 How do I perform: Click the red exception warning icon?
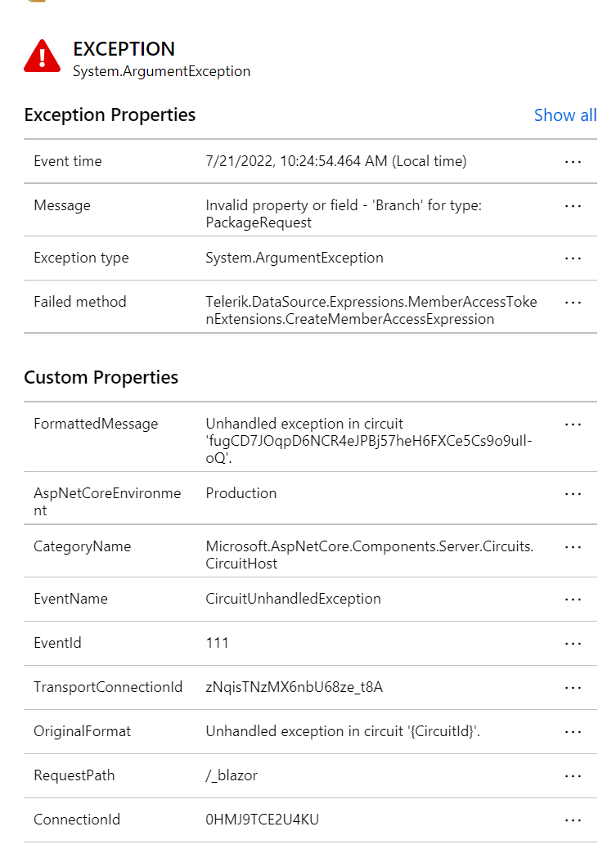tap(42, 57)
